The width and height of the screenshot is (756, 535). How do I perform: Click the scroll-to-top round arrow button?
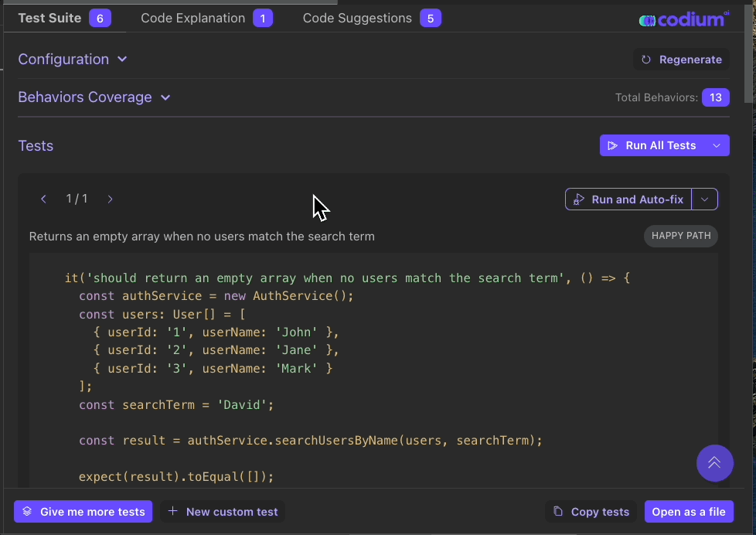[x=714, y=462]
